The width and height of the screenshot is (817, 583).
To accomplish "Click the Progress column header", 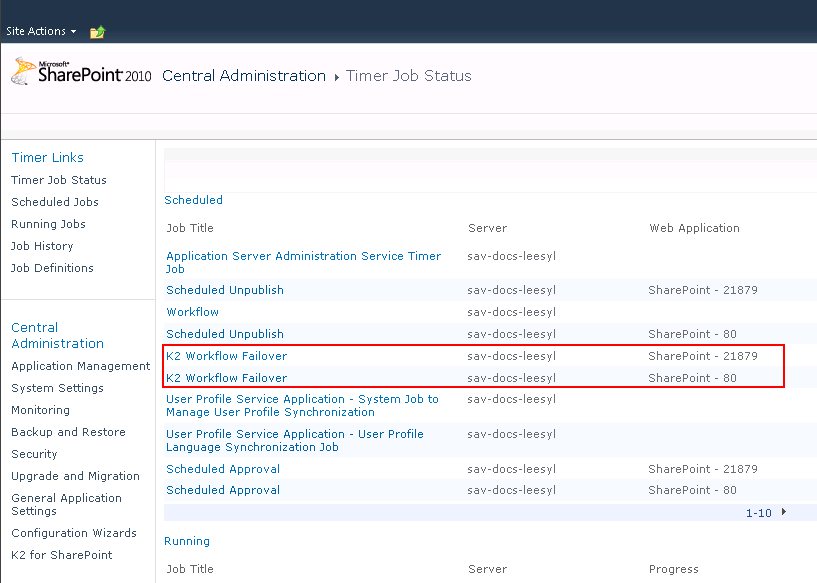I will point(673,569).
